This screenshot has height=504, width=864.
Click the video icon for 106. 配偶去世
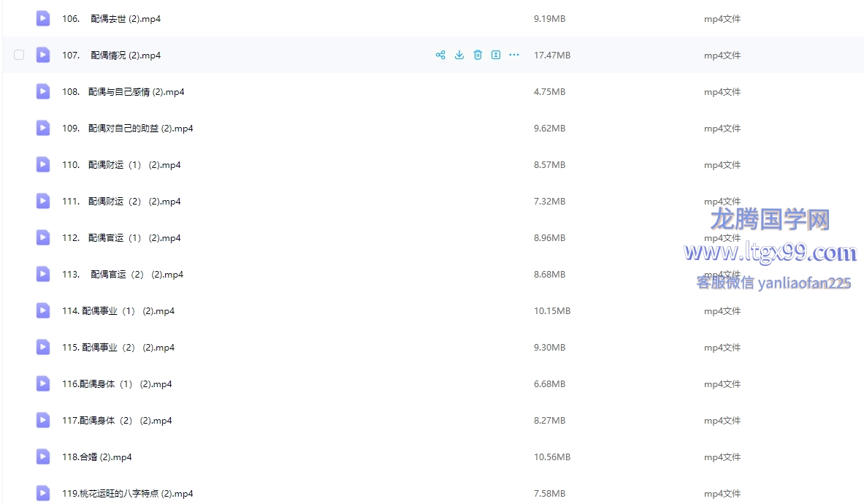[x=43, y=19]
